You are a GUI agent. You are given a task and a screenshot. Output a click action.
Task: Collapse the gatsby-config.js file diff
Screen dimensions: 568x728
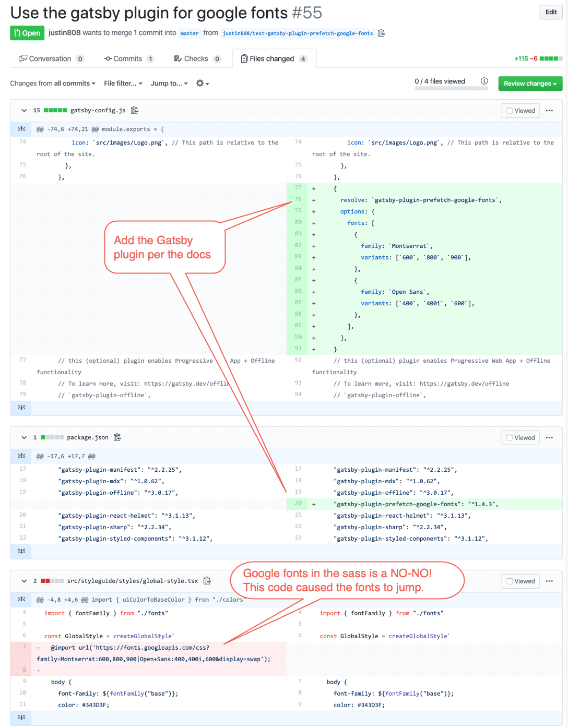pos(24,111)
